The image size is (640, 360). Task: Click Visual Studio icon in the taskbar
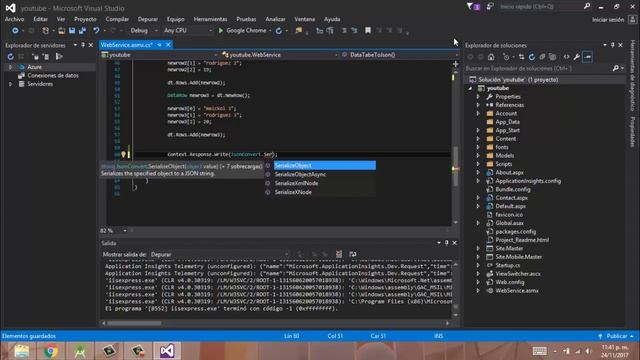[x=167, y=351]
